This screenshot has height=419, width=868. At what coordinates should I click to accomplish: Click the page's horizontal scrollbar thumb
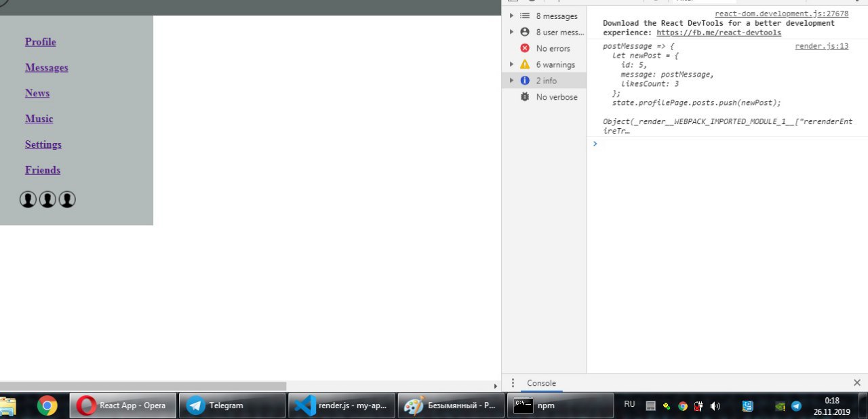(x=142, y=386)
